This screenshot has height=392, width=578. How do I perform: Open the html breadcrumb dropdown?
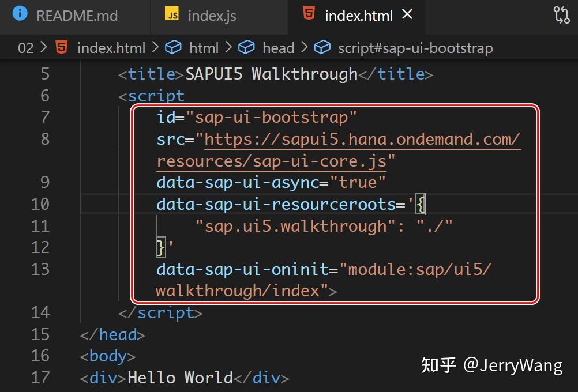(x=204, y=48)
